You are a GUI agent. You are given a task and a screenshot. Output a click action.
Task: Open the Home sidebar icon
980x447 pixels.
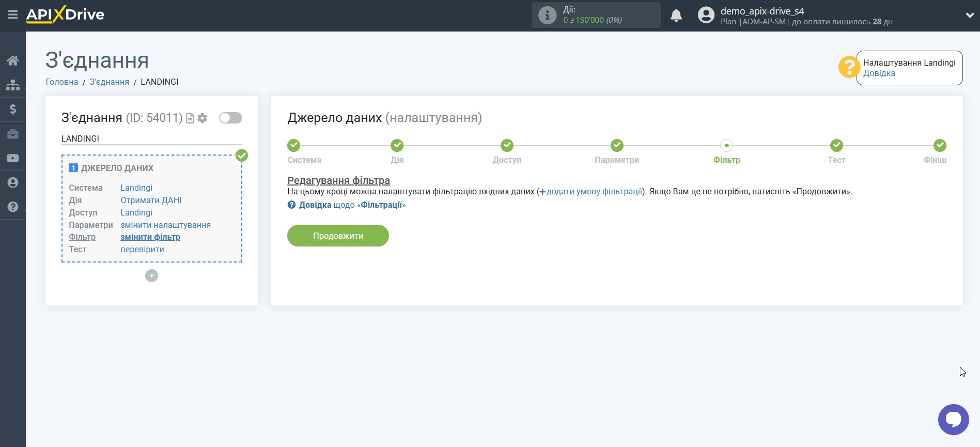click(x=13, y=60)
